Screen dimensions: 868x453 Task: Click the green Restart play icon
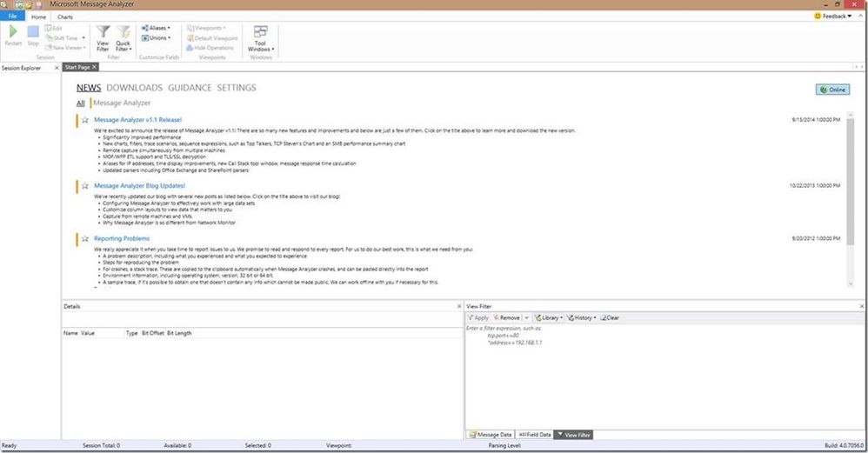(13, 31)
